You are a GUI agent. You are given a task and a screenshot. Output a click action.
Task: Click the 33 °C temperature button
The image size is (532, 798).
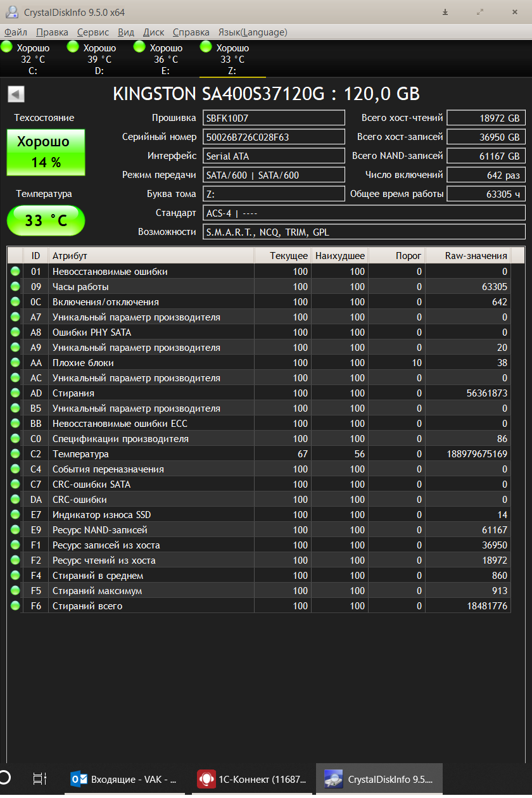point(46,220)
